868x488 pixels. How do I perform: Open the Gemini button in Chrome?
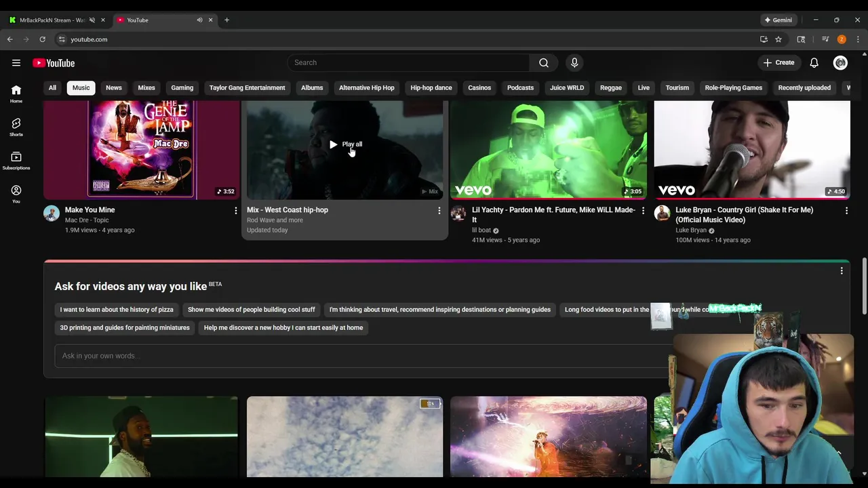click(x=778, y=20)
